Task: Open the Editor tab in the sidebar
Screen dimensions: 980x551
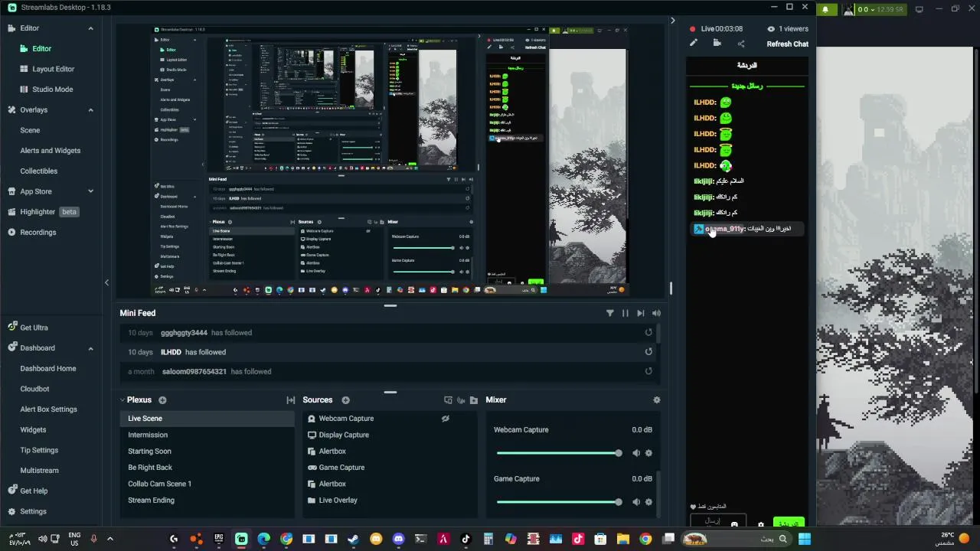Action: click(x=41, y=48)
